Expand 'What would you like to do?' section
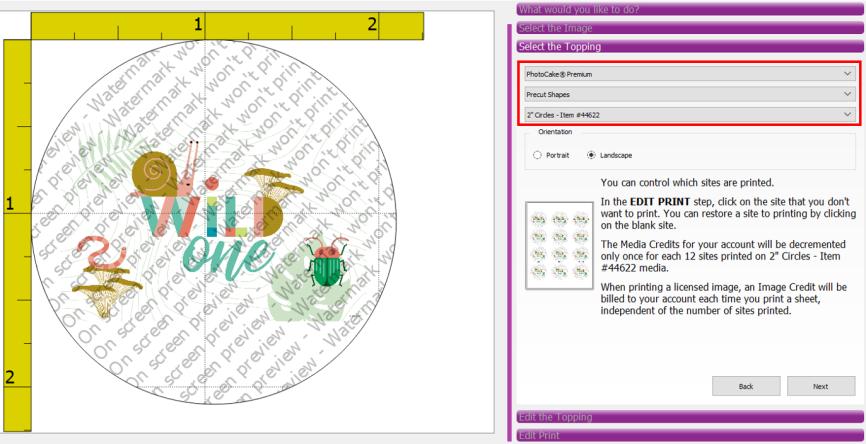 [x=690, y=9]
